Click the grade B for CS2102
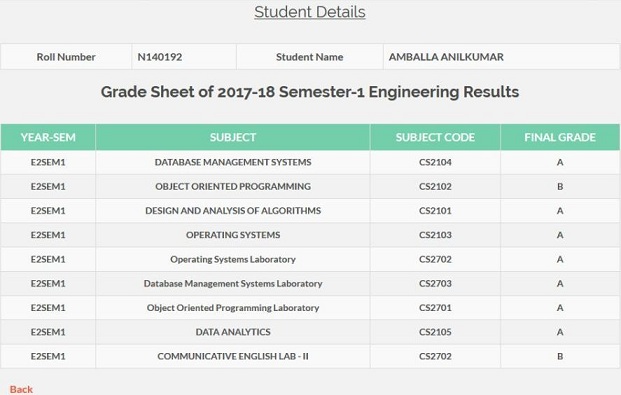 (x=560, y=186)
